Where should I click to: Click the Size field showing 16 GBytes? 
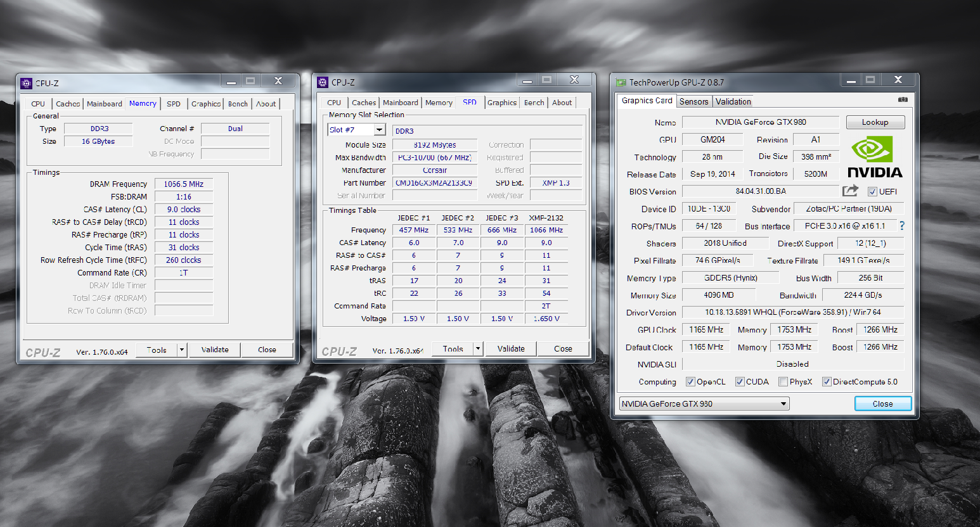[x=98, y=141]
